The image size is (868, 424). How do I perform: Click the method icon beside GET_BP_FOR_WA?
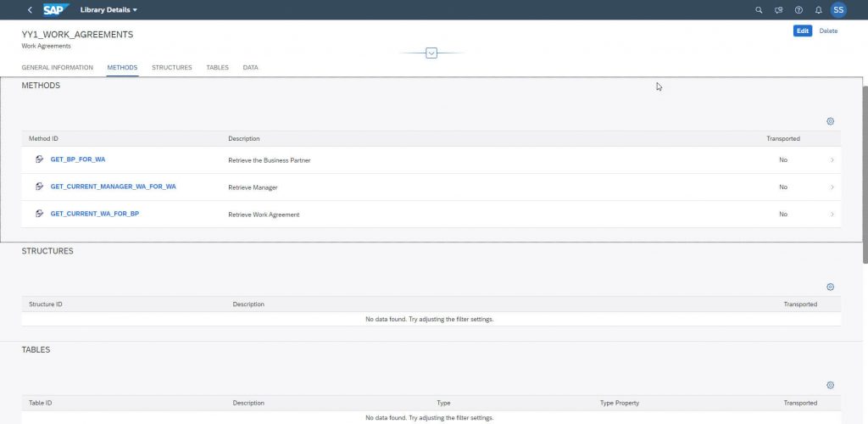[x=39, y=159]
